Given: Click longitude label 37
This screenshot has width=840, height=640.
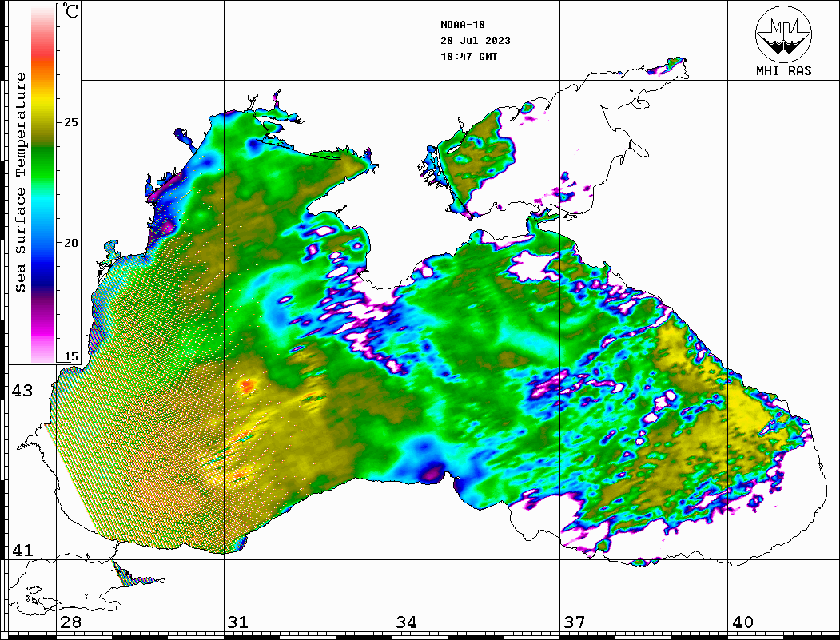Looking at the screenshot, I should coord(575,622).
